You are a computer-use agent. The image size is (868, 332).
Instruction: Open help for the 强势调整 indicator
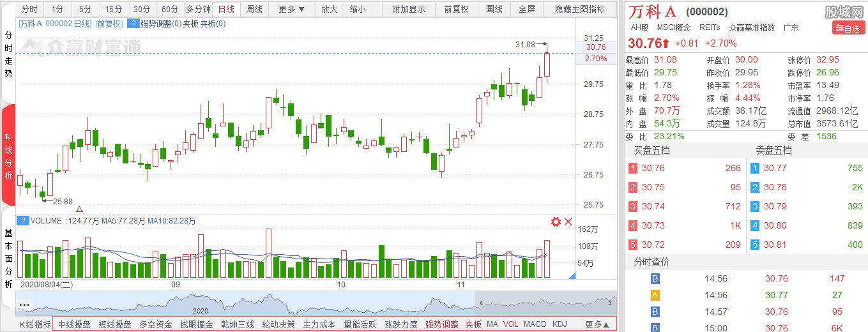pyautogui.click(x=133, y=24)
